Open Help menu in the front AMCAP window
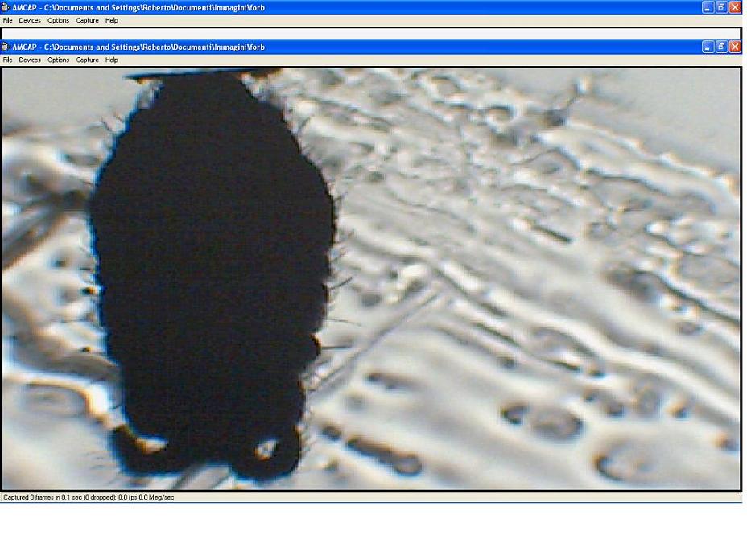Viewport: 747px width, 560px height. pyautogui.click(x=112, y=60)
